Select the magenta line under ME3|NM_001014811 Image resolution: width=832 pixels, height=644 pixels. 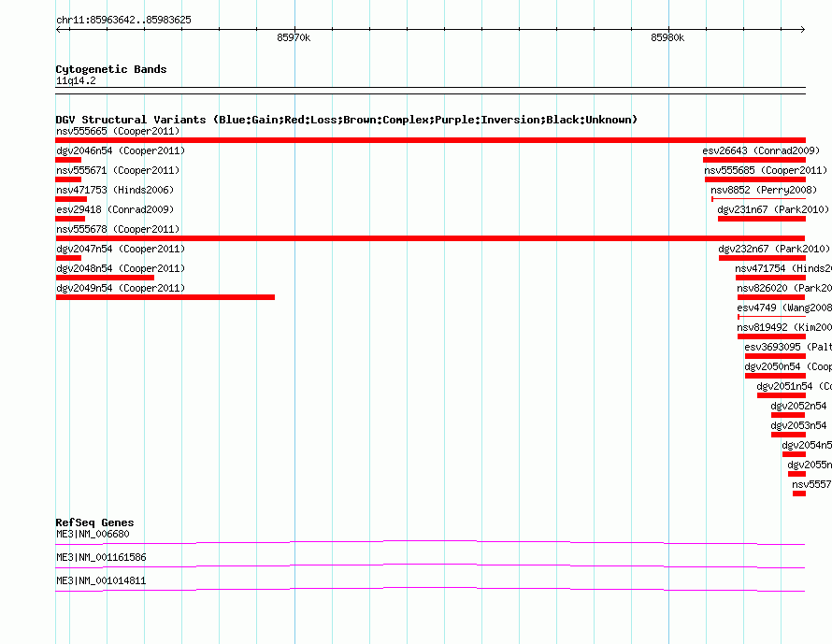(430, 589)
